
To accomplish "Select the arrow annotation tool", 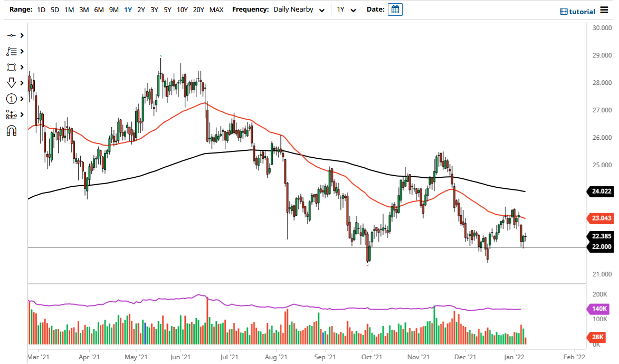I will click(x=11, y=83).
